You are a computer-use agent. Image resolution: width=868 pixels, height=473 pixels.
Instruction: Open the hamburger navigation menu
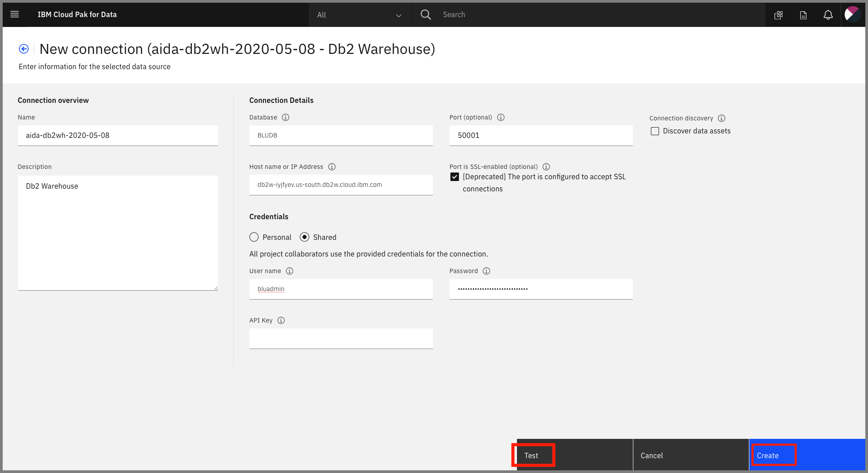point(14,14)
